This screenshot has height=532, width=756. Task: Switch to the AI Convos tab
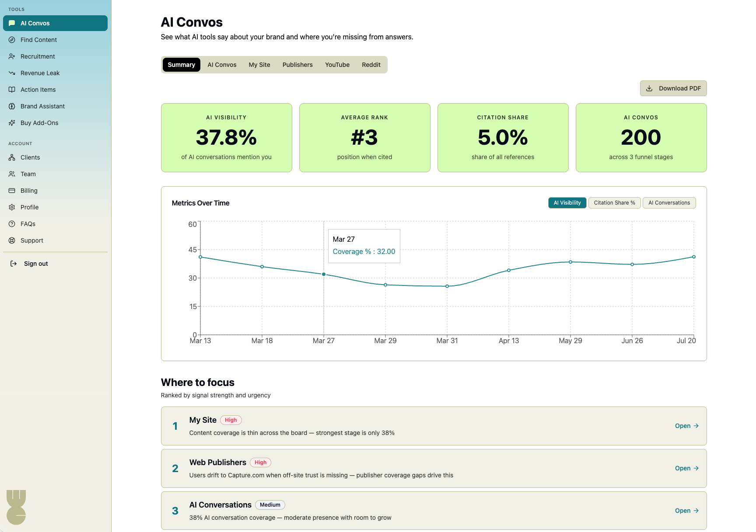(x=222, y=65)
